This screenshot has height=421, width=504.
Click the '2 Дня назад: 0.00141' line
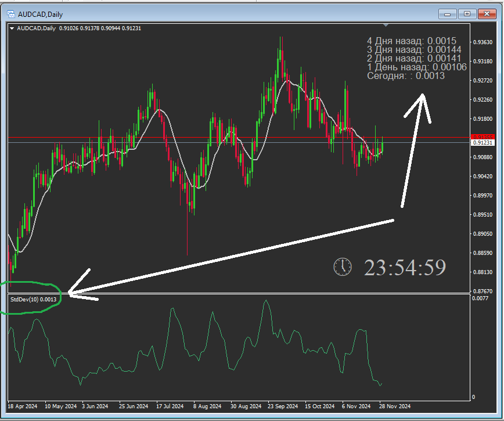[x=414, y=58]
